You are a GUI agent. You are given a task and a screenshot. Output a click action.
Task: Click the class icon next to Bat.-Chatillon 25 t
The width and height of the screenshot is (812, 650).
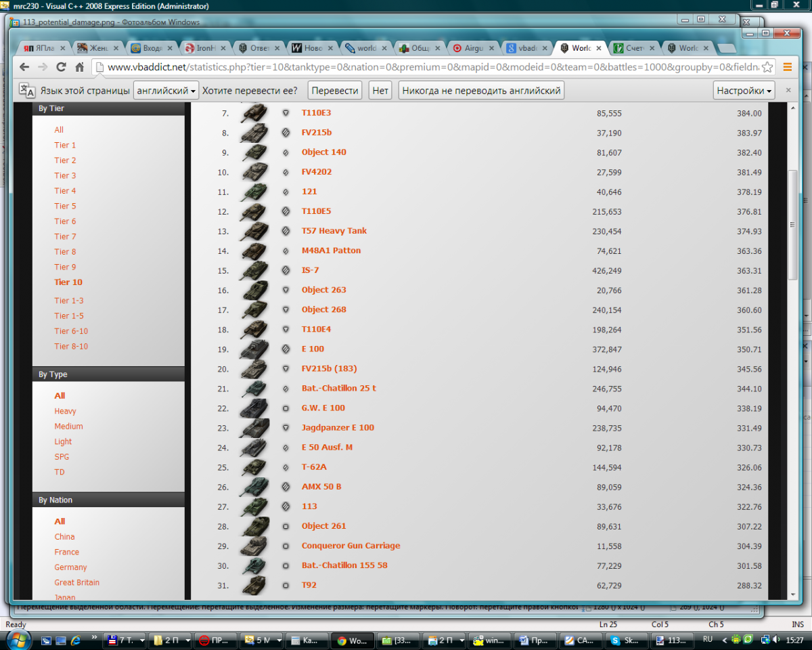pos(286,389)
